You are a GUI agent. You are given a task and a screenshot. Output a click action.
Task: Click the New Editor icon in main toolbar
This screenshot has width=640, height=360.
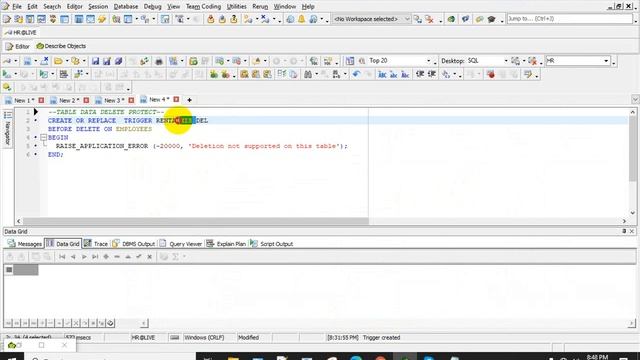pyautogui.click(x=7, y=19)
